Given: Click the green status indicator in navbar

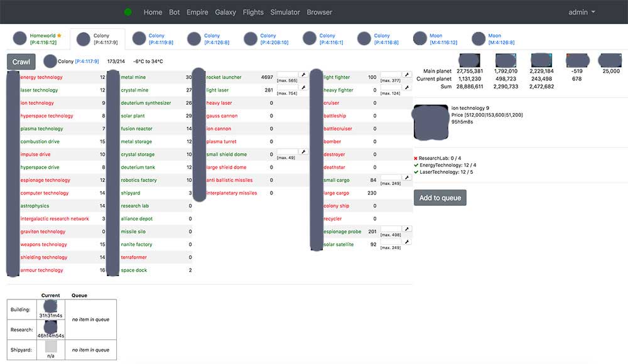Looking at the screenshot, I should tap(128, 12).
